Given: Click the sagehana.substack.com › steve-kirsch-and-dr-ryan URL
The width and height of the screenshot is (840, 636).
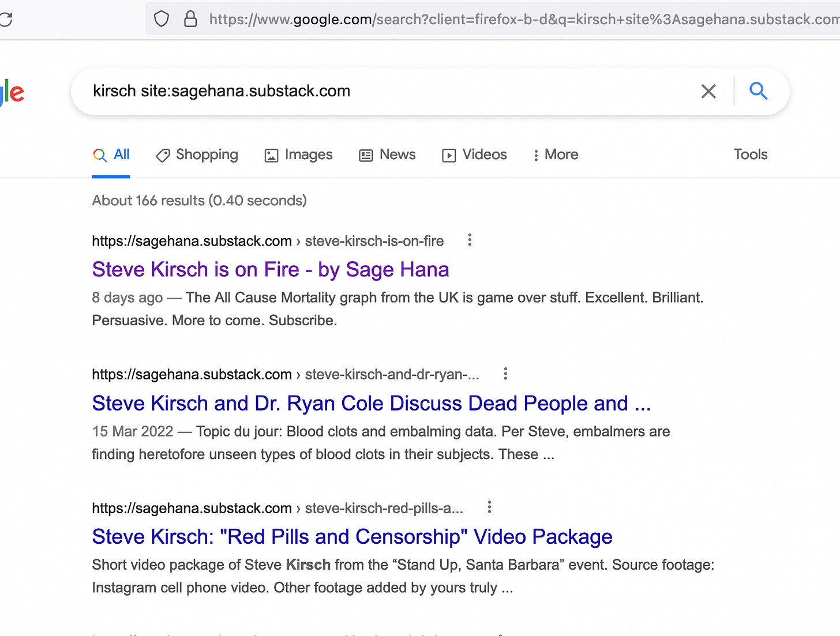Looking at the screenshot, I should pos(286,375).
